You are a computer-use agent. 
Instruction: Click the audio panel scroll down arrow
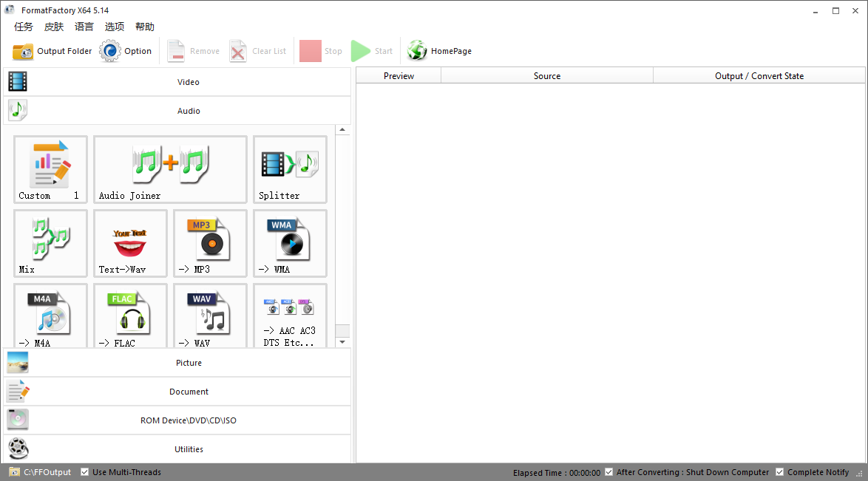coord(342,342)
